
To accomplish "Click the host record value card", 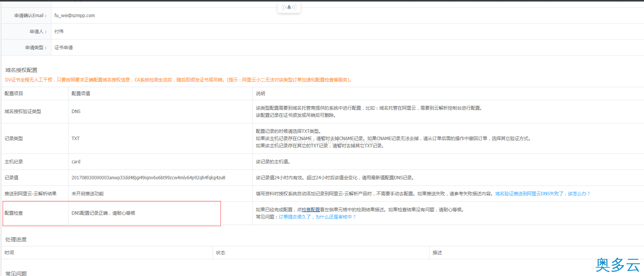I will (x=76, y=162).
